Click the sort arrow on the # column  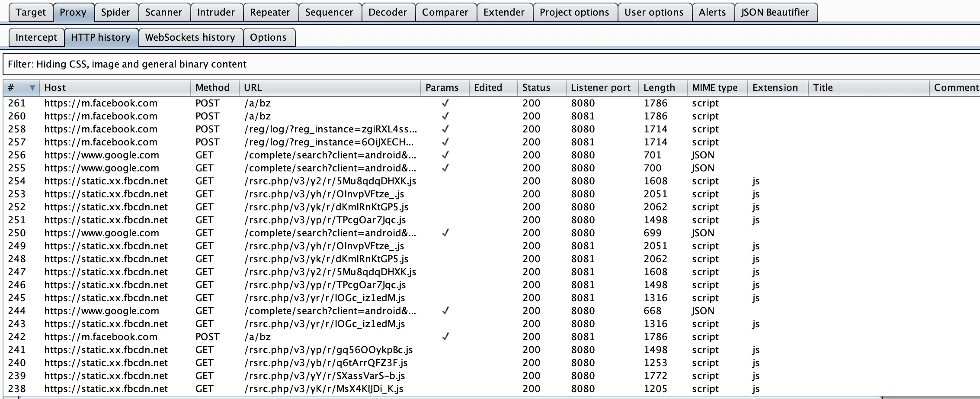point(33,87)
